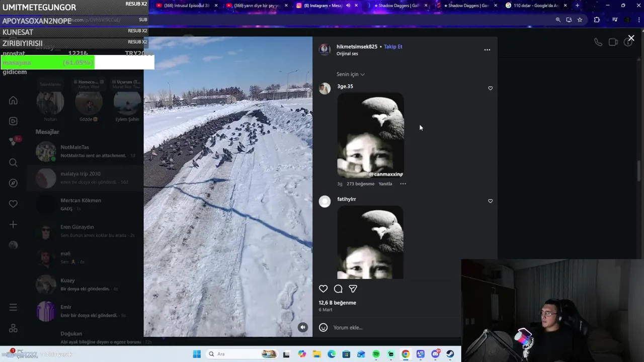Open Steam from the taskbar
644x362 pixels.
click(x=450, y=354)
